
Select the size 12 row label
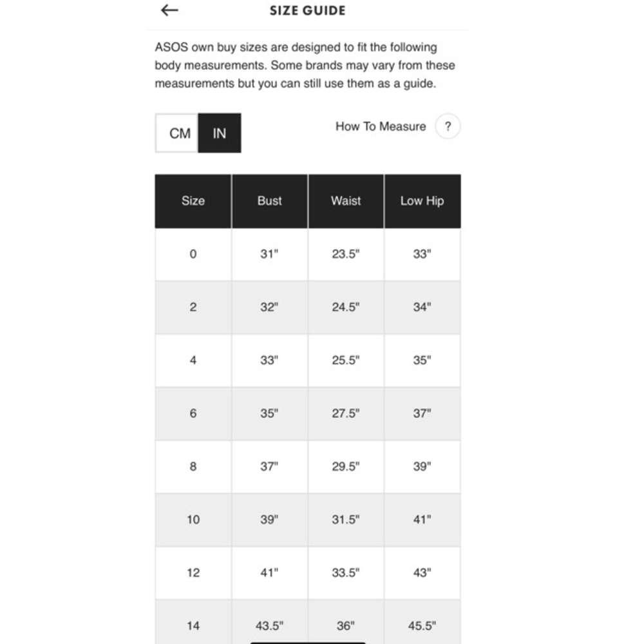click(193, 573)
